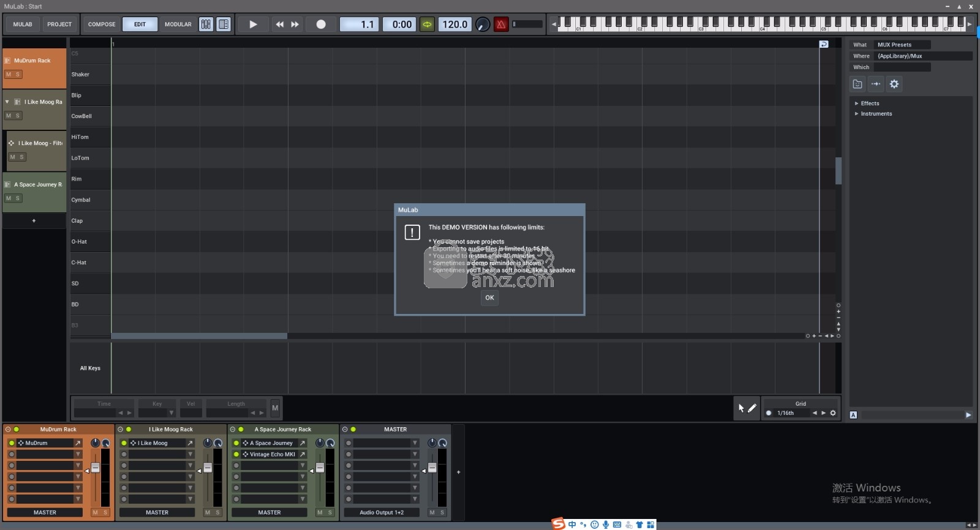This screenshot has width=980, height=530.
Task: Open browser settings gear icon
Action: 894,84
